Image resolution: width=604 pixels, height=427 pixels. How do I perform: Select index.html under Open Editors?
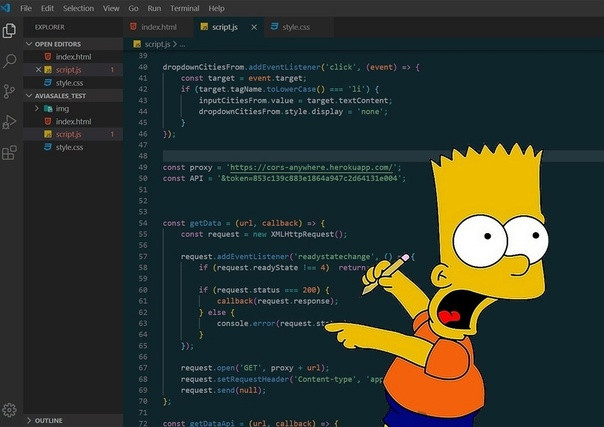[x=73, y=57]
